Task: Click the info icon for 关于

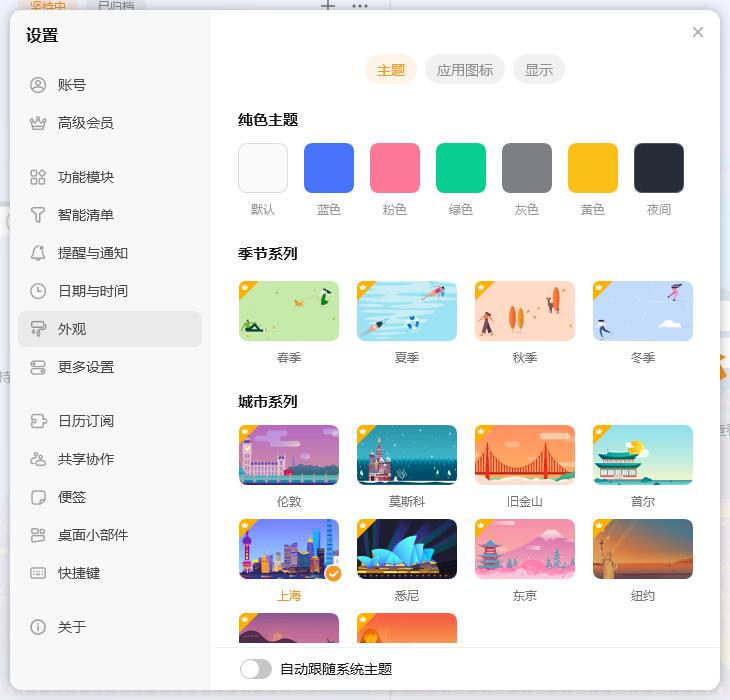Action: (x=38, y=627)
